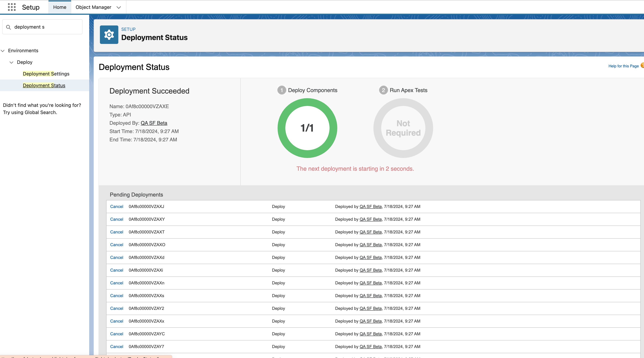This screenshot has height=358, width=644.
Task: Click the Run Apex Tests gray ring
Action: [x=403, y=128]
